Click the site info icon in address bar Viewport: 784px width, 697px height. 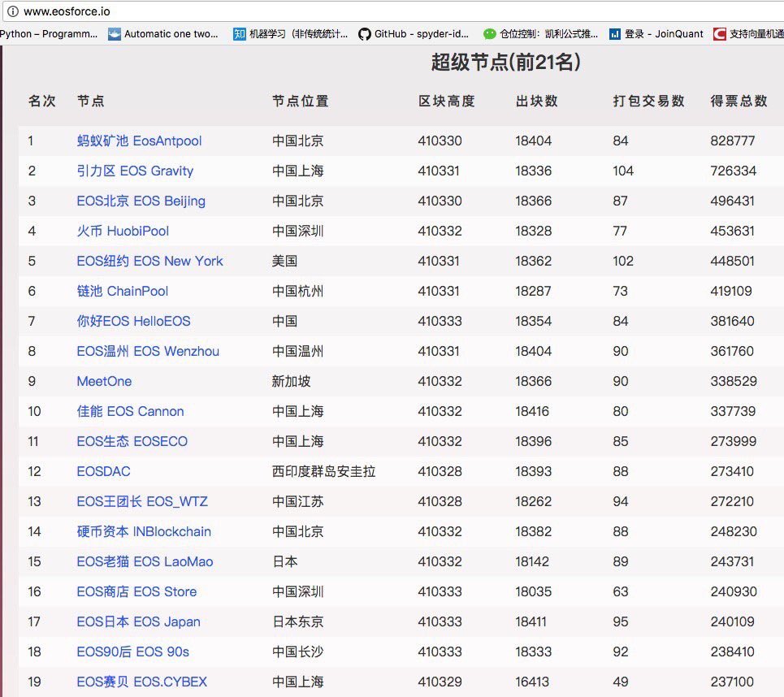pyautogui.click(x=12, y=11)
